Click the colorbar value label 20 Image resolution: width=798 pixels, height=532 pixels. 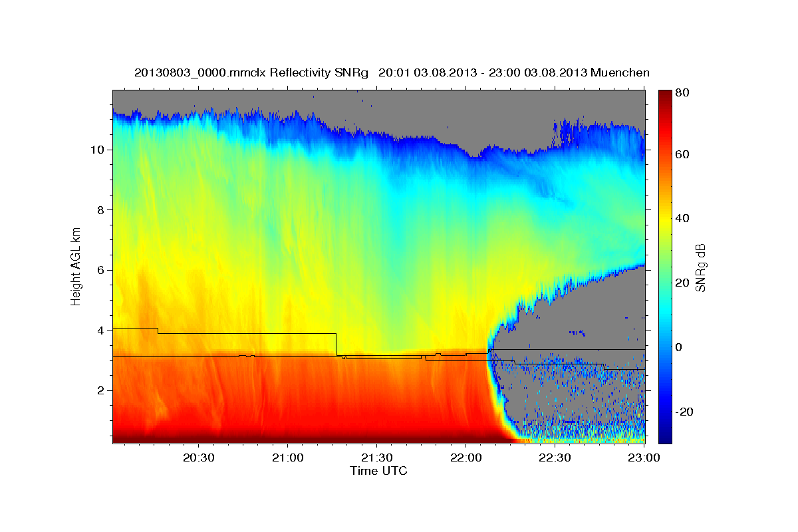682,283
